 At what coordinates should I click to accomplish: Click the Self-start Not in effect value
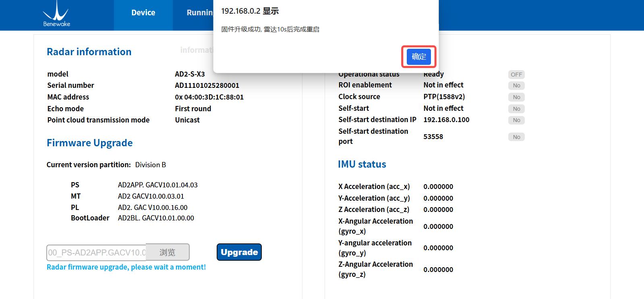443,108
